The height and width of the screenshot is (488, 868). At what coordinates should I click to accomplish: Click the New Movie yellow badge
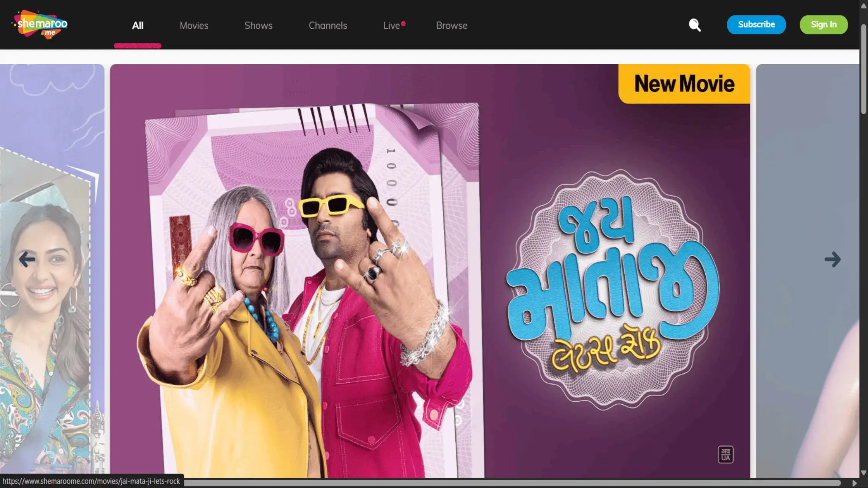(x=684, y=83)
